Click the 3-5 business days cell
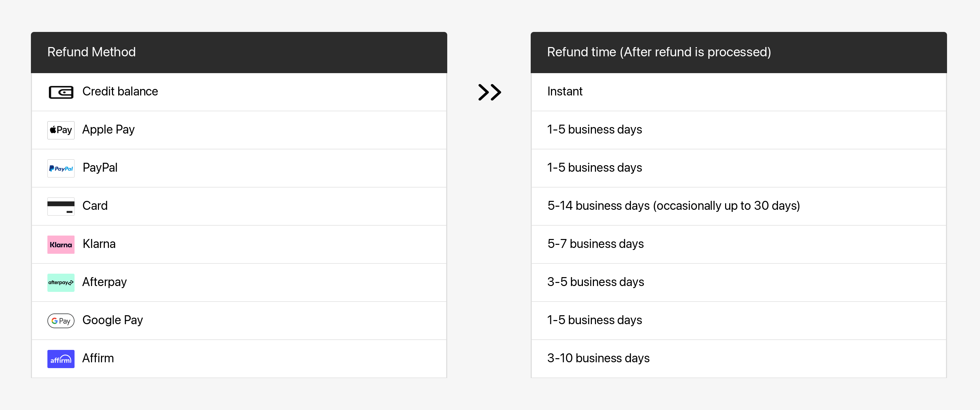Screen dimensions: 980x410 595,282
